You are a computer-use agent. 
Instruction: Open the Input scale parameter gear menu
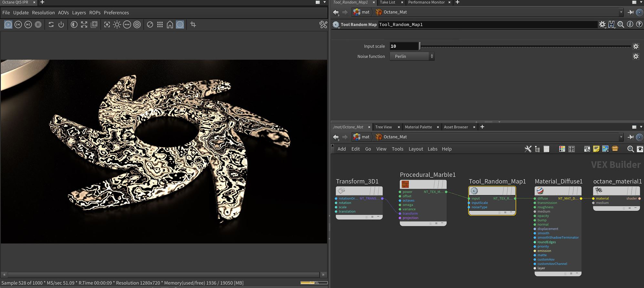[636, 46]
